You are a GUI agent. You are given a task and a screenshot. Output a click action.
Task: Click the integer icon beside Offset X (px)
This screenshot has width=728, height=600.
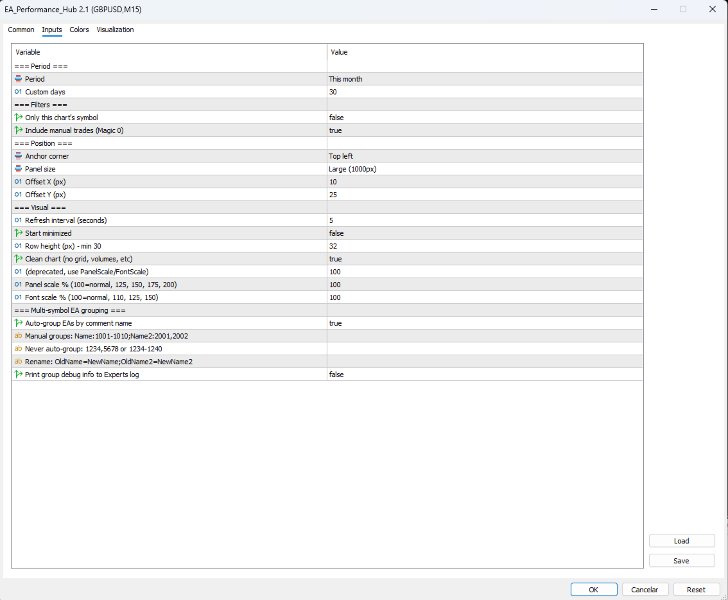point(19,182)
